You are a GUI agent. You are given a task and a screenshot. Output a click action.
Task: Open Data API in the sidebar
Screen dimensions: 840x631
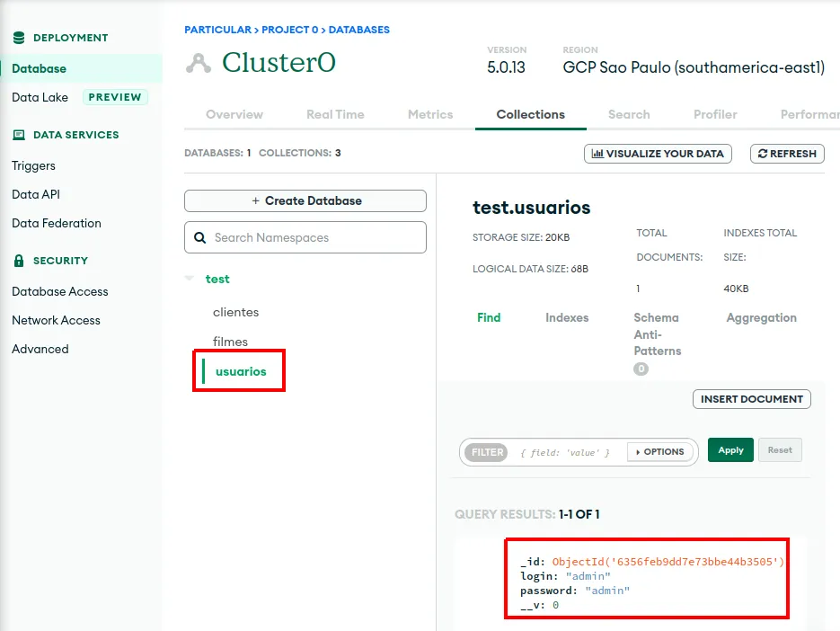click(x=36, y=194)
